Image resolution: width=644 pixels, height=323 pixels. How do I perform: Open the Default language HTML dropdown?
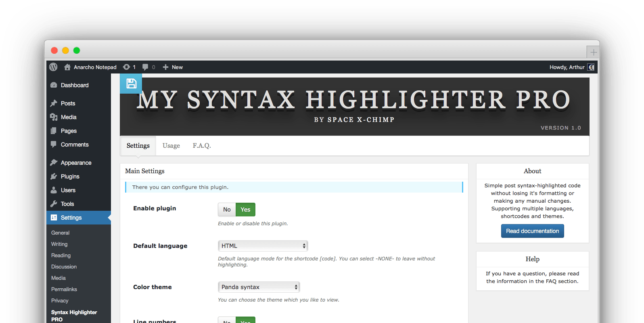click(x=263, y=246)
